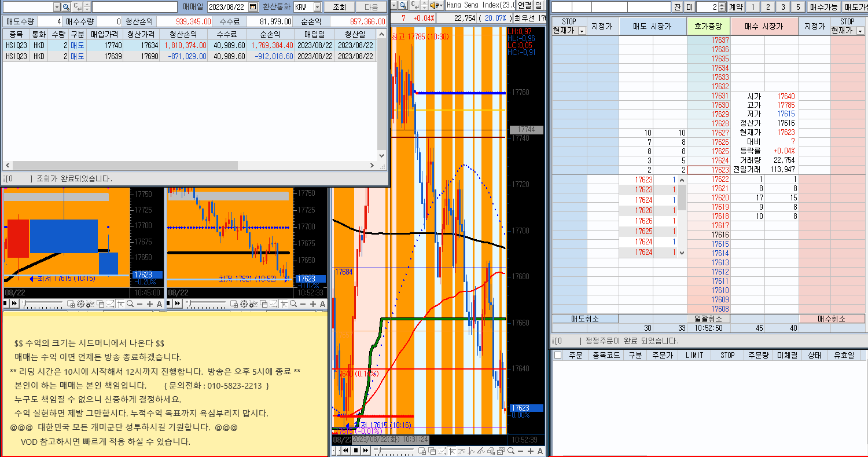Click the speed slider in 10:45:00 chart toolbar
Image resolution: width=868 pixels, height=457 pixels.
(42, 304)
